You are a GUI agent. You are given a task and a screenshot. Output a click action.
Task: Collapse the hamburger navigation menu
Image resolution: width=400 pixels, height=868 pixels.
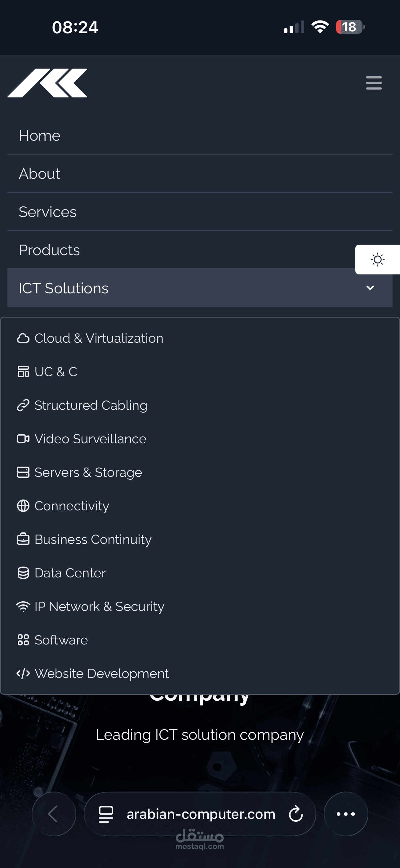click(374, 83)
